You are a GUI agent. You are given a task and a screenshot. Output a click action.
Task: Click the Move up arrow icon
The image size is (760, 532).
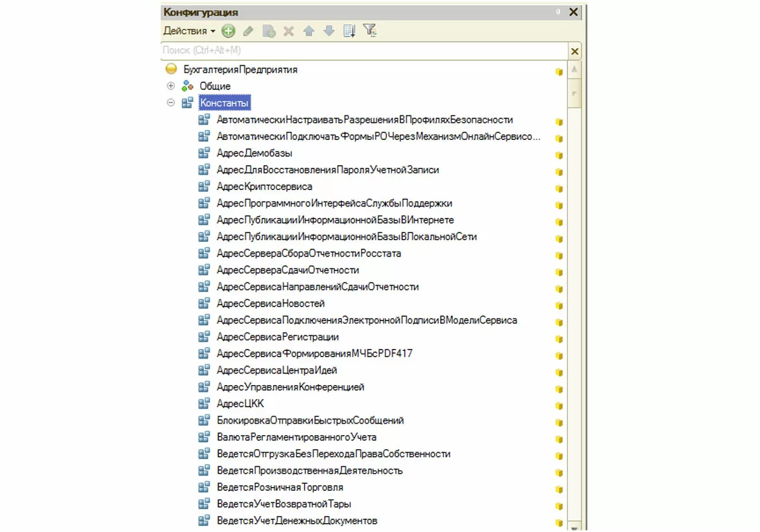click(x=308, y=30)
